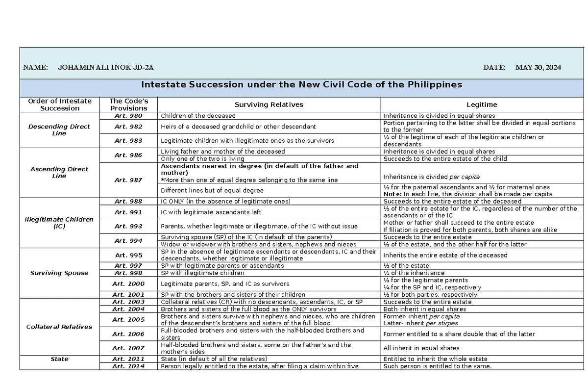
Task: Select the 'Art. 1007' cell
Action: 129,348
